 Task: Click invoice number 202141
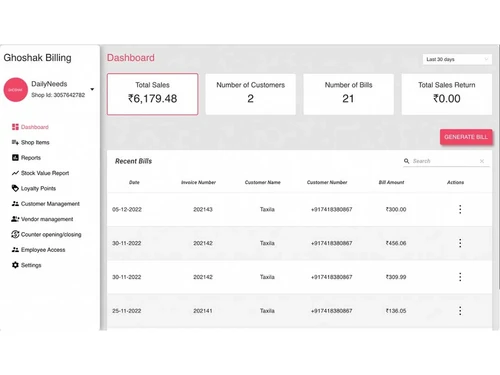coord(203,311)
